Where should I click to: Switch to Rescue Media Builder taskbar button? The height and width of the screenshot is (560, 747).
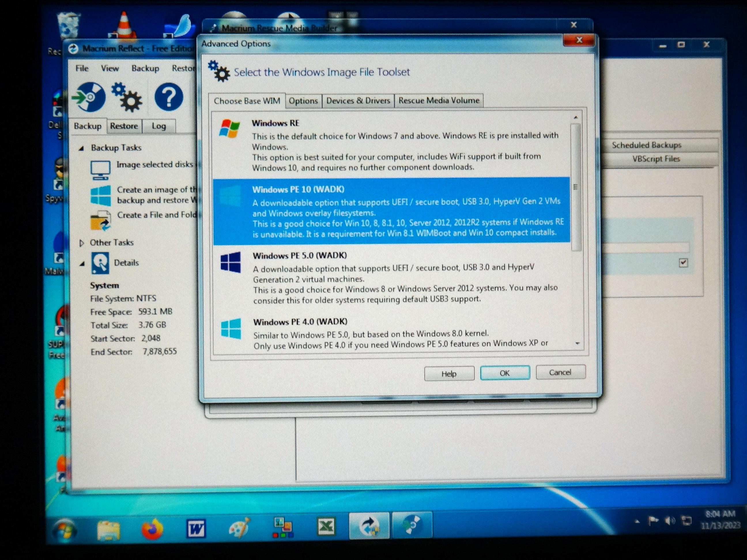[412, 525]
